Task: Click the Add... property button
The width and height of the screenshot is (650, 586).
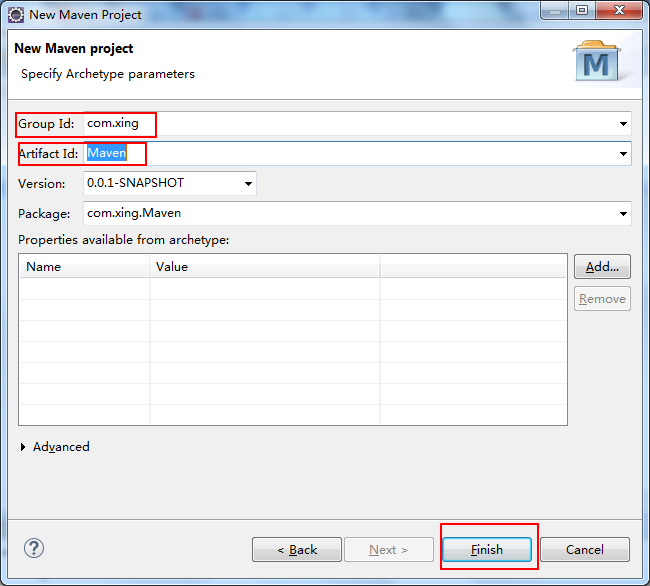Action: [602, 266]
